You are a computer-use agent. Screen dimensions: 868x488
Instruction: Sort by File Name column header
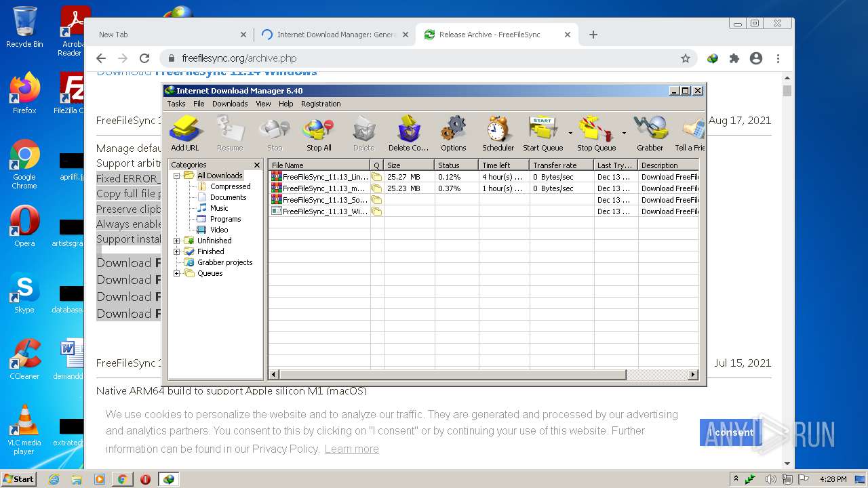pos(319,165)
